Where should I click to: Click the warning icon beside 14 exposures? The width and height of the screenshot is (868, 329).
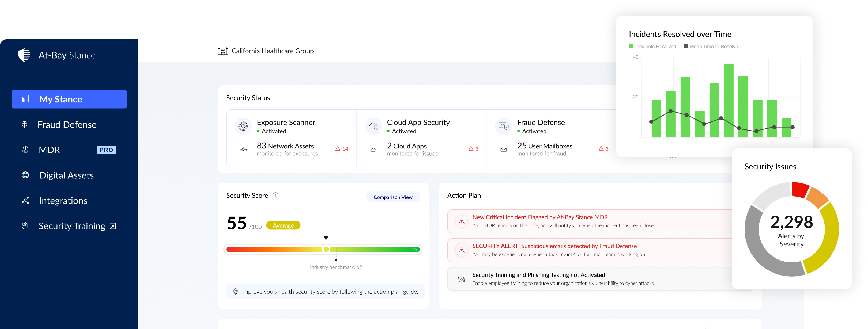pos(338,148)
